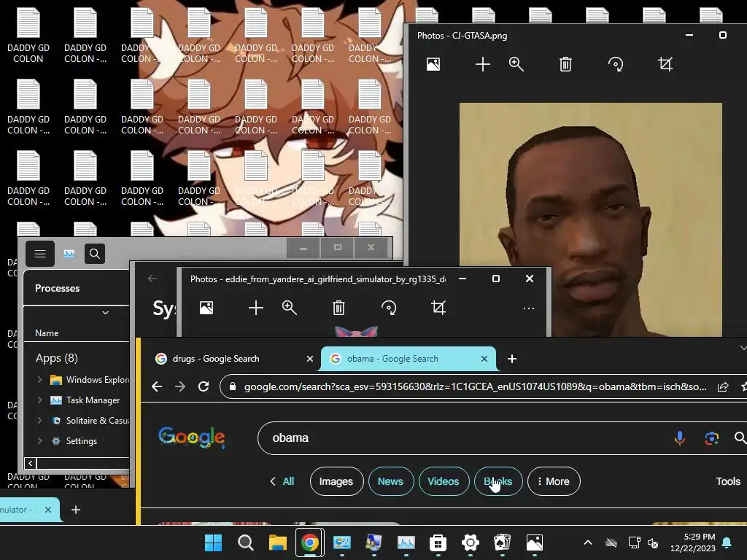Open the More search filters dropdown

click(x=554, y=481)
